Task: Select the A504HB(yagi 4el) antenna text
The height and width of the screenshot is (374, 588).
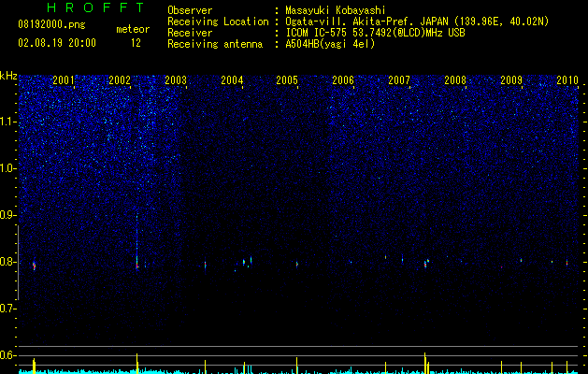Action: (x=330, y=44)
